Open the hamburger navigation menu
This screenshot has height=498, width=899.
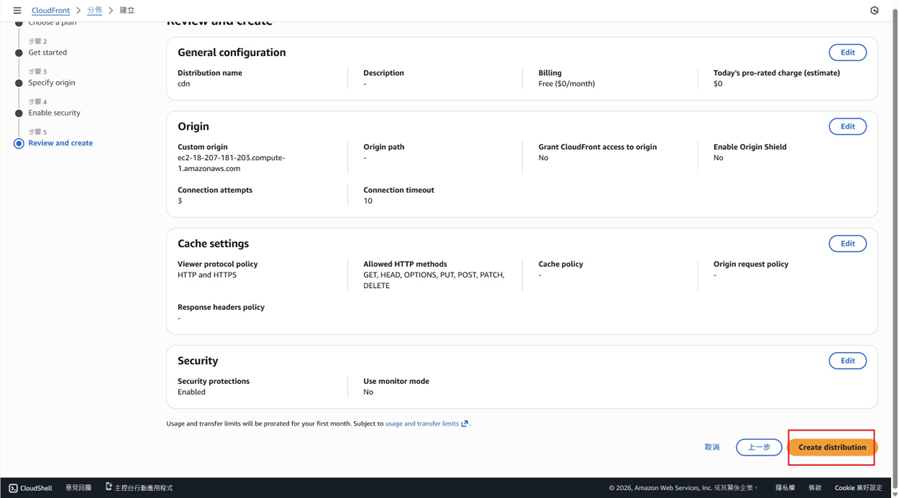tap(17, 10)
